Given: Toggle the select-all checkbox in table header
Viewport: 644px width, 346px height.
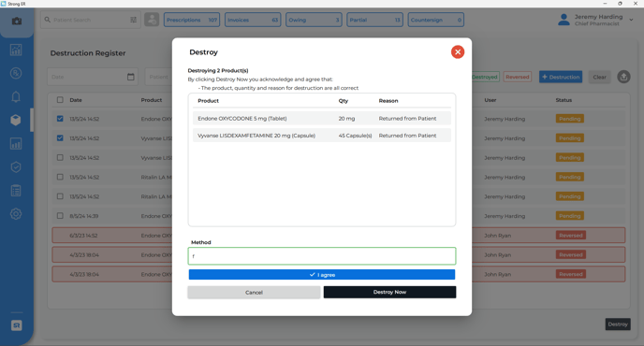Looking at the screenshot, I should tap(60, 100).
